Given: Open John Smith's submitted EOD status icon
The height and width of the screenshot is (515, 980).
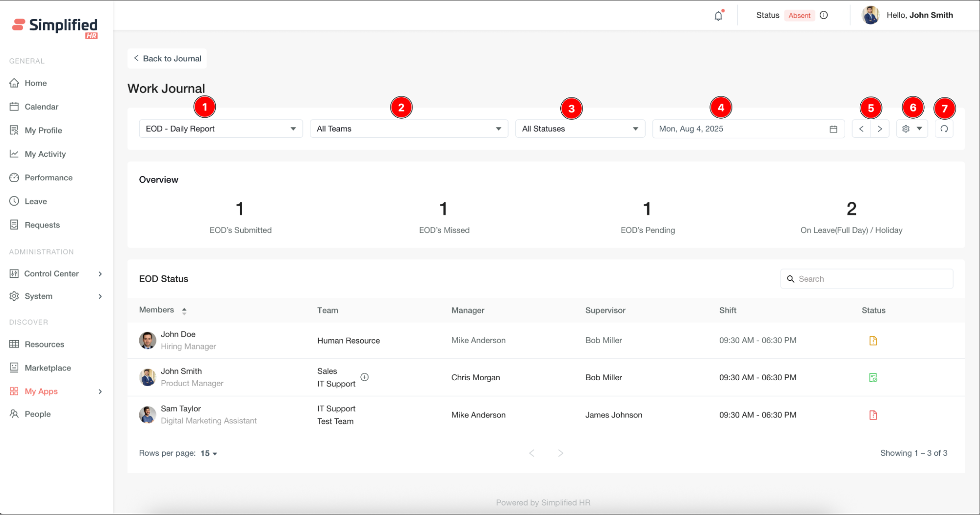Looking at the screenshot, I should click(873, 378).
